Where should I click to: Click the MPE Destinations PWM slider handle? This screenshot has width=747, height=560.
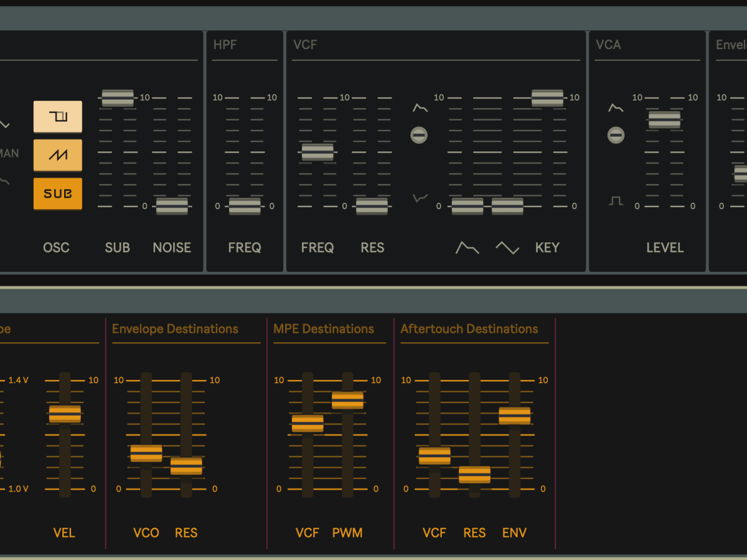click(x=347, y=400)
